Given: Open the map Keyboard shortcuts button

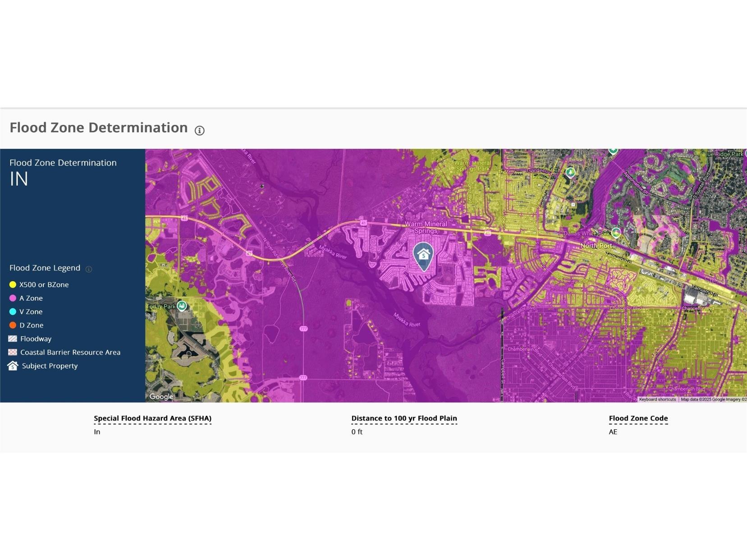Looking at the screenshot, I should click(657, 399).
